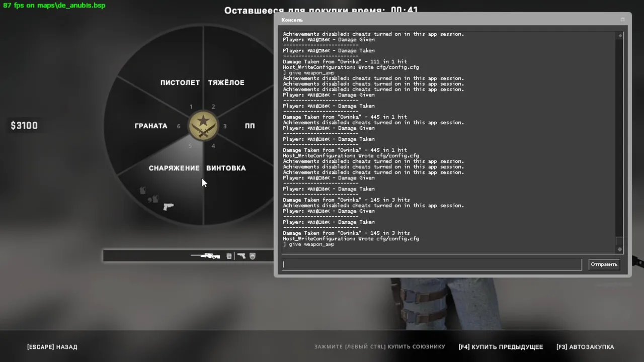Click the Отправить button in console
Screen dimensions: 644x362
pyautogui.click(x=604, y=264)
